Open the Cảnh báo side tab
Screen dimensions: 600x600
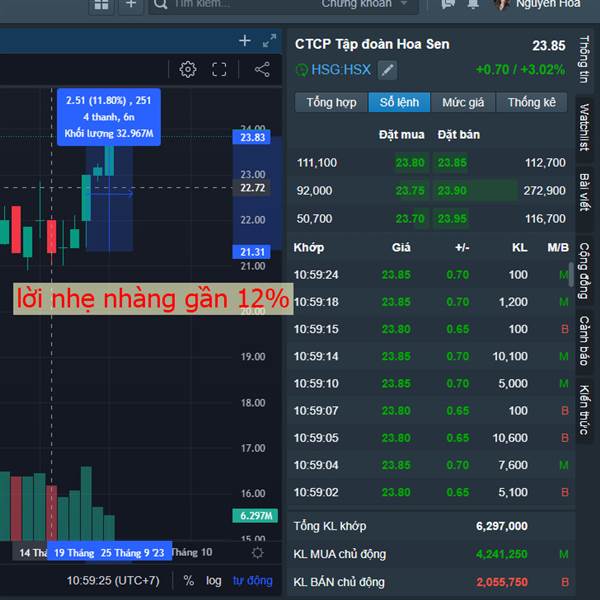click(584, 341)
